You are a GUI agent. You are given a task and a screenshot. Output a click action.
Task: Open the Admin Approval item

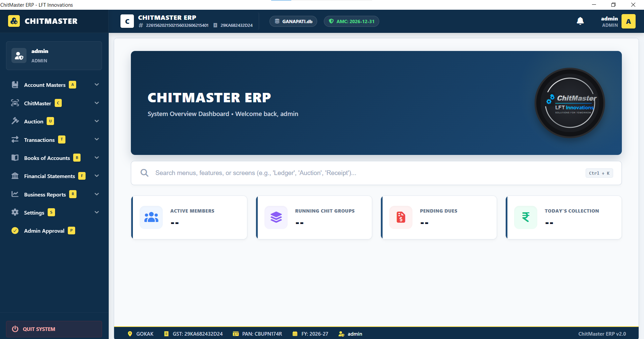54,230
